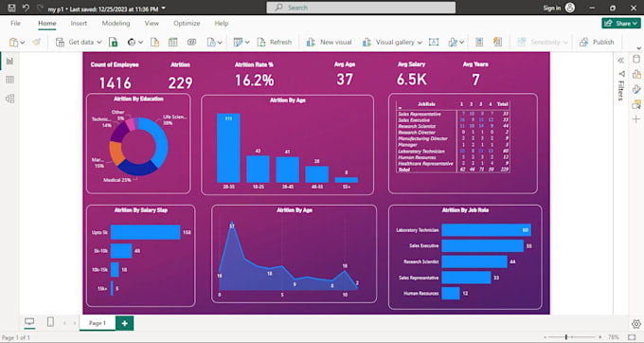This screenshot has height=343, width=644.
Task: Select the desktop layout icon
Action: pos(29,321)
